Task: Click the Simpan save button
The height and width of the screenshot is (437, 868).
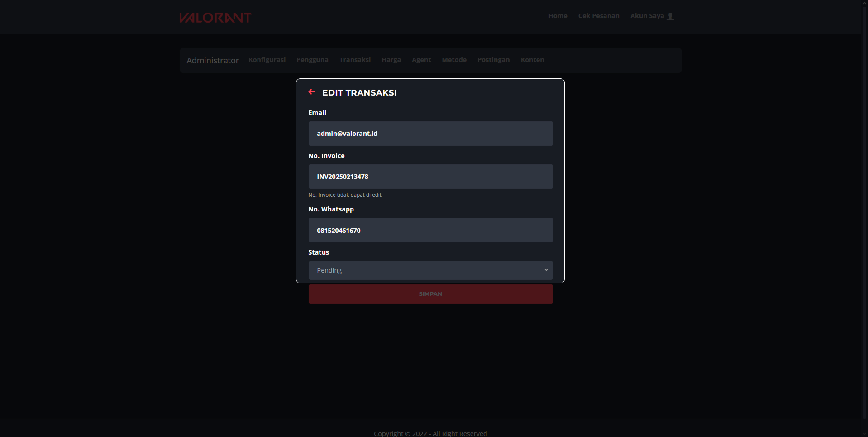Action: (430, 294)
